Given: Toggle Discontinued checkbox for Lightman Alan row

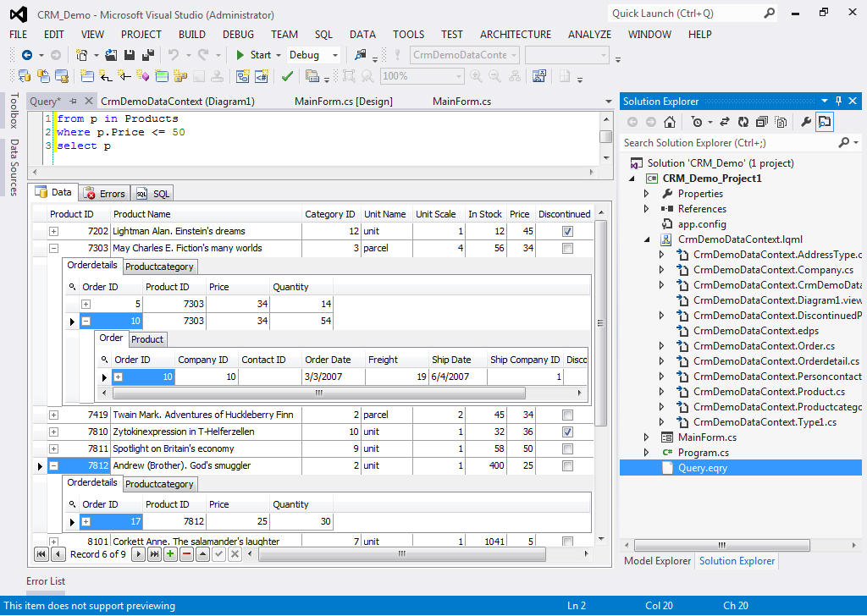Looking at the screenshot, I should click(x=567, y=232).
